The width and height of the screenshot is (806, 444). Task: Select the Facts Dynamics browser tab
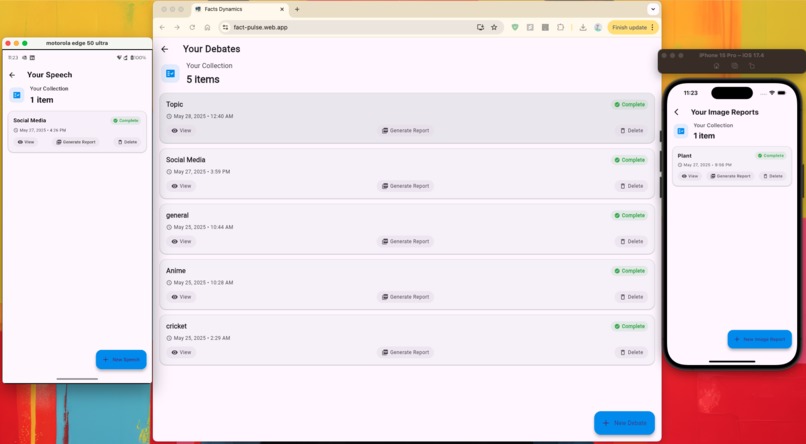pos(240,9)
